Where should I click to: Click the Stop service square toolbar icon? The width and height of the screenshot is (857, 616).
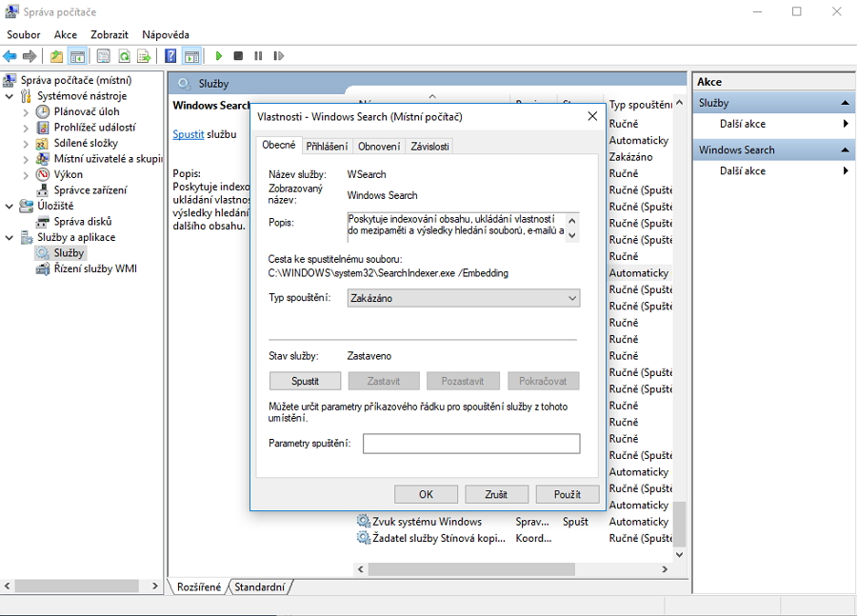click(x=238, y=57)
